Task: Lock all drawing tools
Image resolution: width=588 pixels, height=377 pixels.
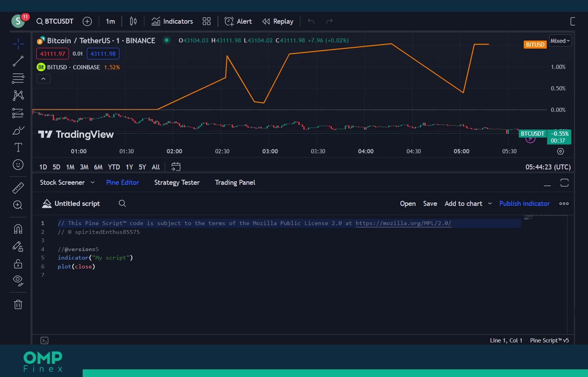Action: tap(18, 264)
